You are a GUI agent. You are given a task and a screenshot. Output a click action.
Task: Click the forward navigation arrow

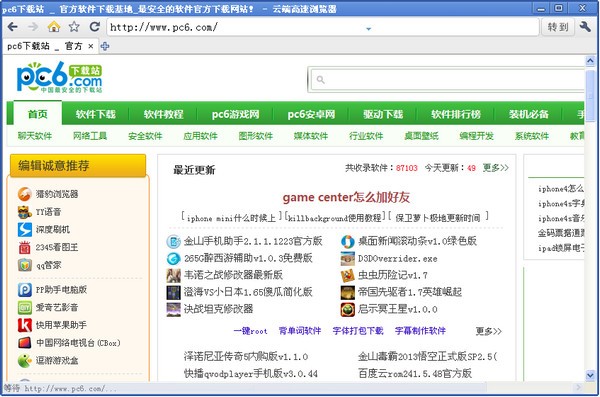pos(33,27)
